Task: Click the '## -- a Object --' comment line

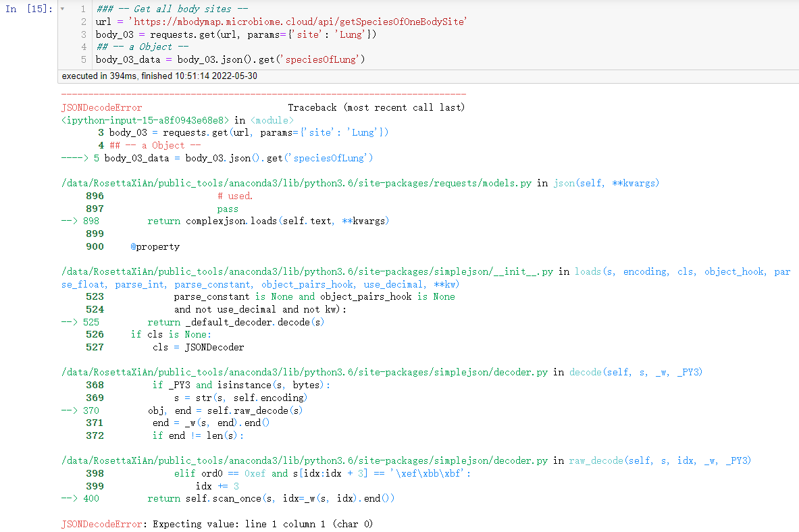Action: (142, 47)
